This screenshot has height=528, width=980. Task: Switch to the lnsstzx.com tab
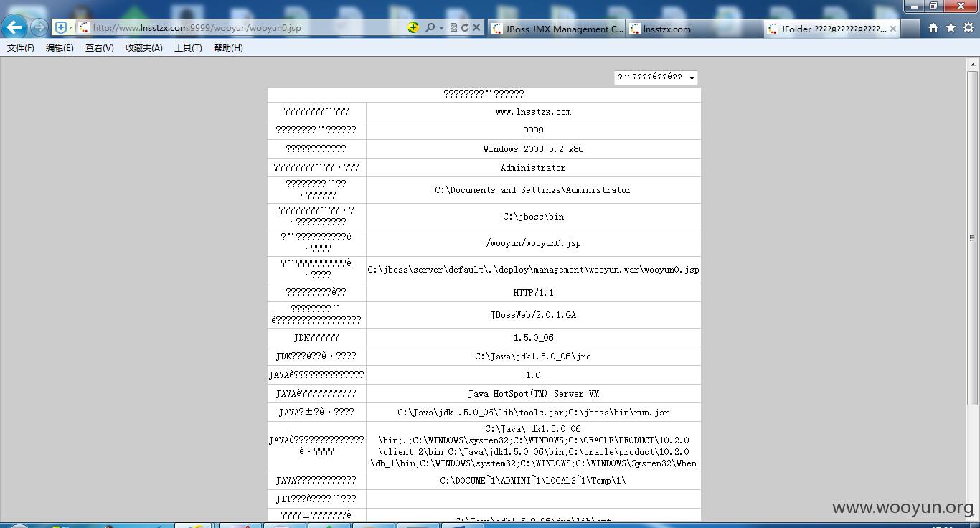[x=694, y=29]
